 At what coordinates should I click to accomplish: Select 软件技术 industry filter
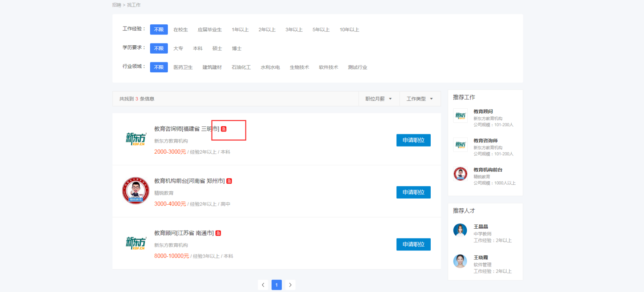[x=328, y=67]
